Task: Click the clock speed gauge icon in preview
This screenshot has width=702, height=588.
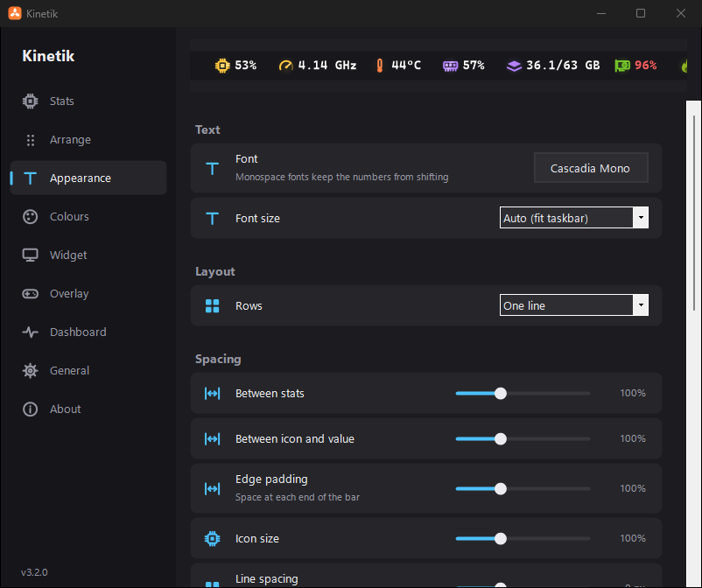Action: pos(285,66)
